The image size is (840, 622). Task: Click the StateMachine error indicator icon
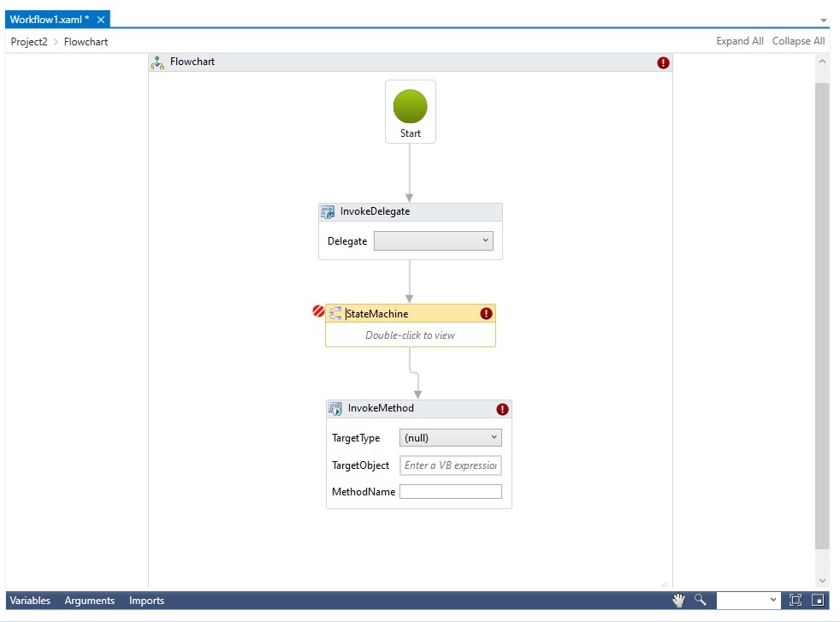[486, 314]
